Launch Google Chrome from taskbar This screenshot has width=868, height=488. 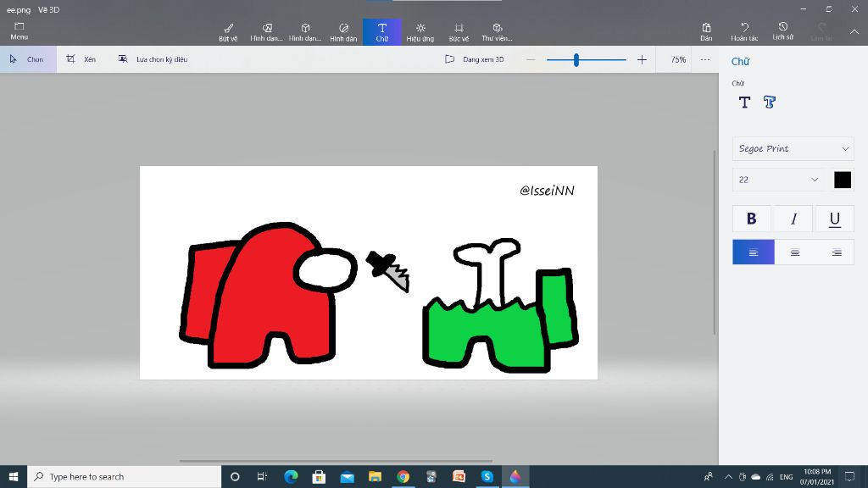tap(403, 476)
